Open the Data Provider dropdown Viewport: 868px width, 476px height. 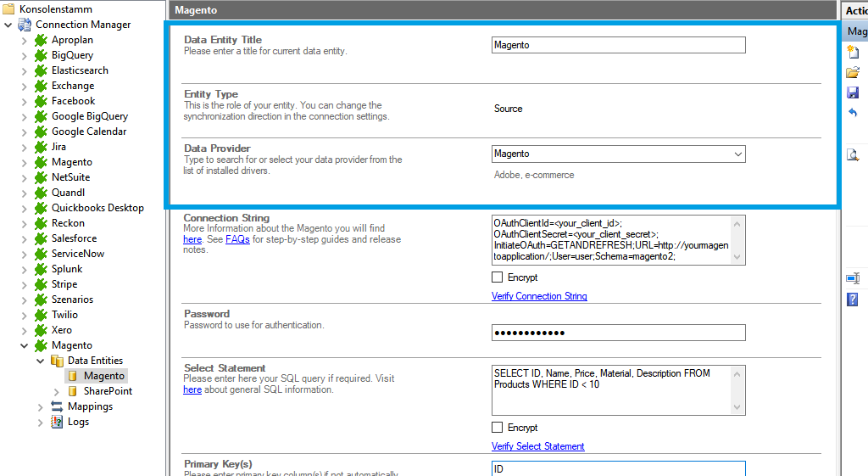click(737, 154)
